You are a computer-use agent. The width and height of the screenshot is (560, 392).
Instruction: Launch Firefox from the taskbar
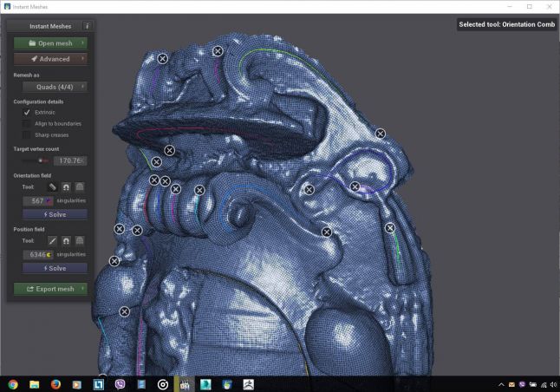pyautogui.click(x=55, y=383)
